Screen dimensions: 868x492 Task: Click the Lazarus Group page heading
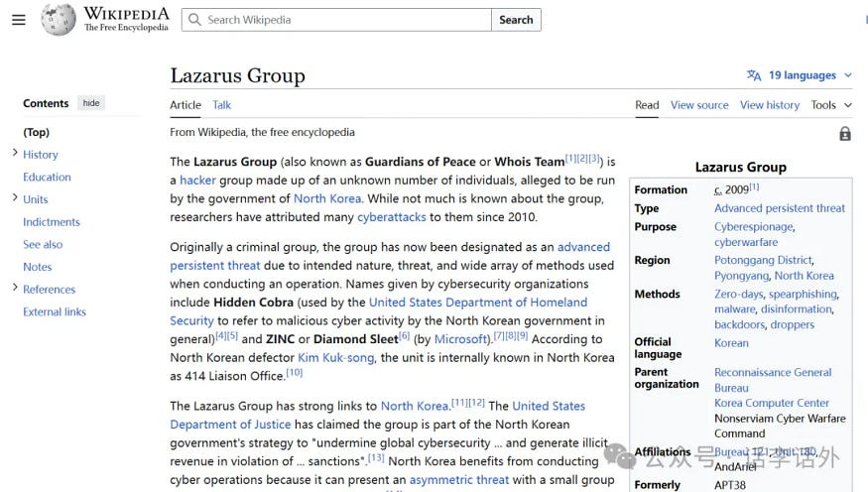[237, 75]
